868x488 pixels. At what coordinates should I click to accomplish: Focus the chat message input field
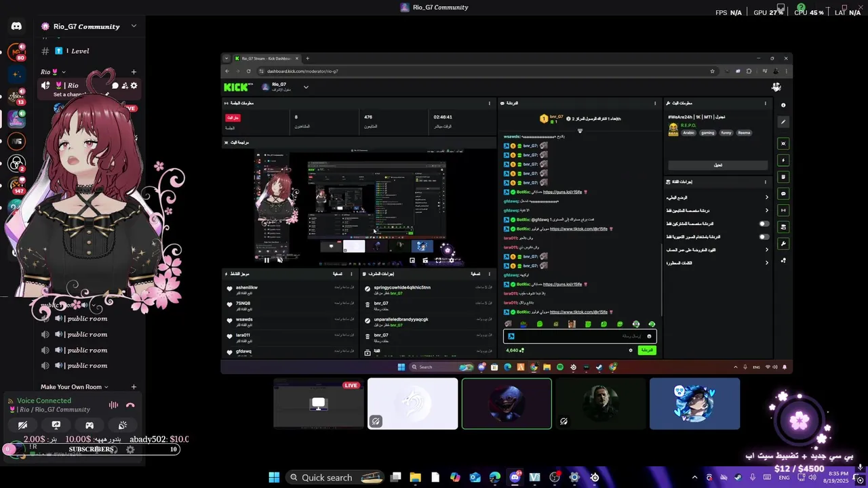pos(580,336)
